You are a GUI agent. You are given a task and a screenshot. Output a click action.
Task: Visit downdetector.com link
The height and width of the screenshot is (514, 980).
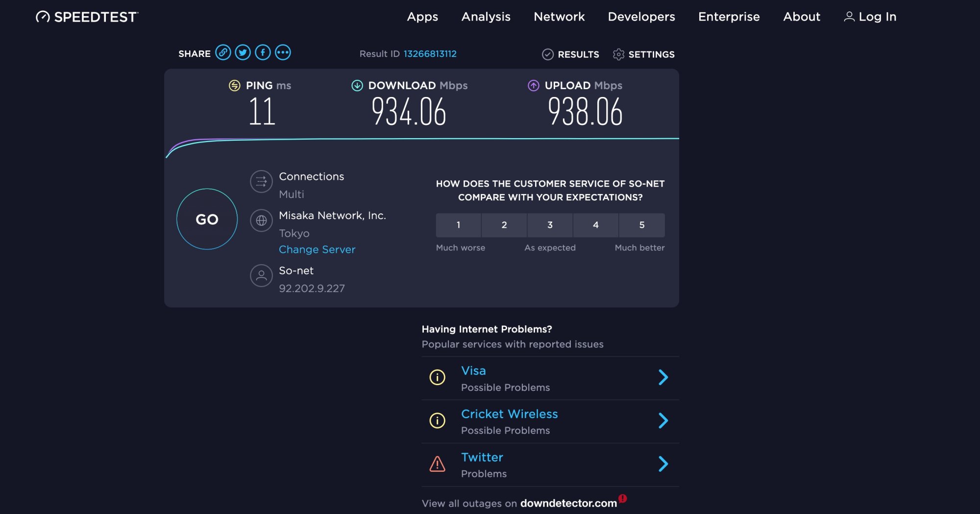(568, 503)
